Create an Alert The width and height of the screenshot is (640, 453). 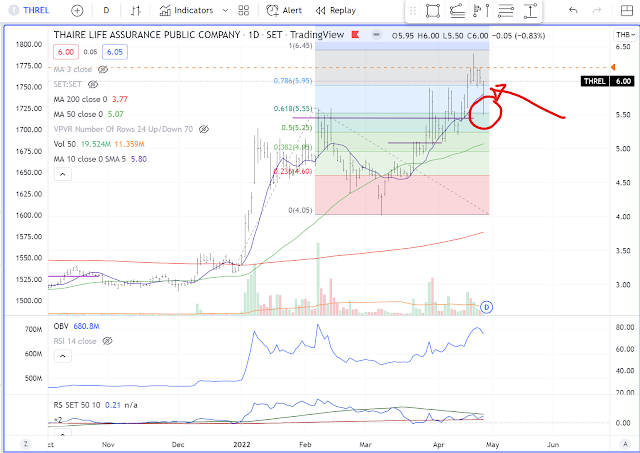pos(284,11)
